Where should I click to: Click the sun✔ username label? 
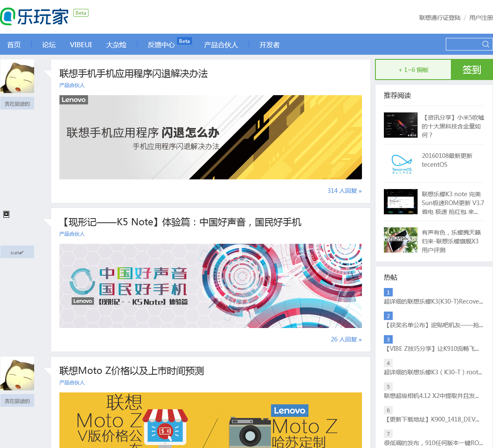click(x=17, y=252)
